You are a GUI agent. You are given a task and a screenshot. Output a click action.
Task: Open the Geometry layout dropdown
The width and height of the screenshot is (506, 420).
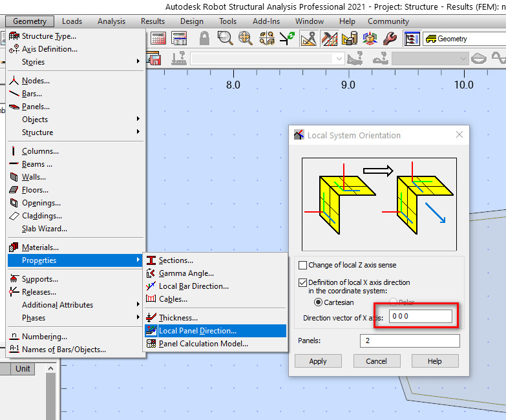pyautogui.click(x=465, y=39)
